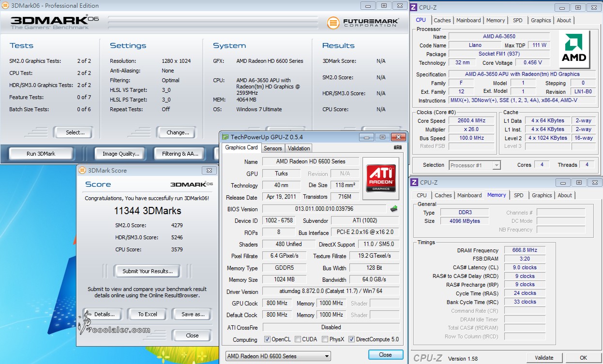This screenshot has width=603, height=364.
Task: Click the Futuremark Corporation logo
Action: (363, 22)
